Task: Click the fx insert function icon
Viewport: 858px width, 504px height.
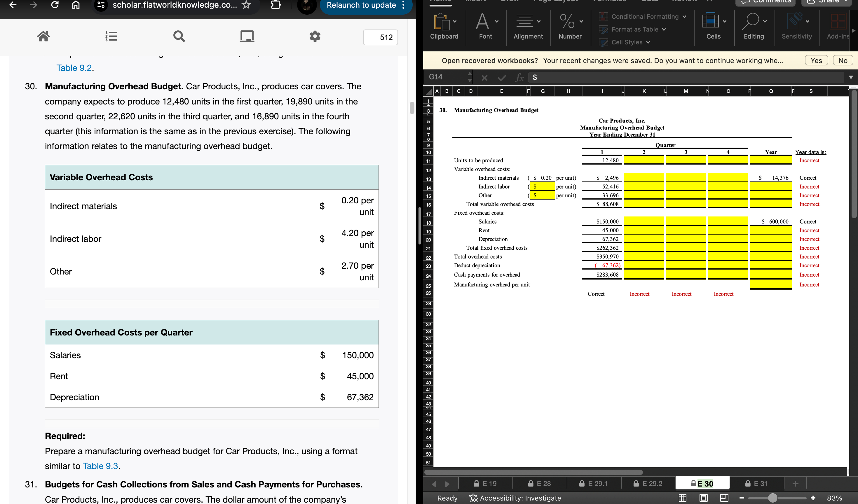Action: pyautogui.click(x=519, y=78)
